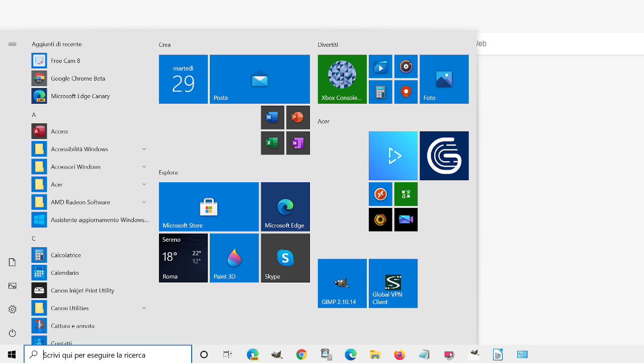
Task: Open LibreOffice Writer from taskbar
Action: (x=498, y=354)
